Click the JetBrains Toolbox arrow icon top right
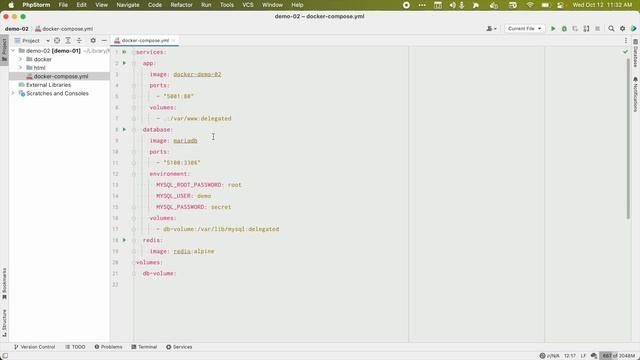The image size is (640, 360). (633, 29)
